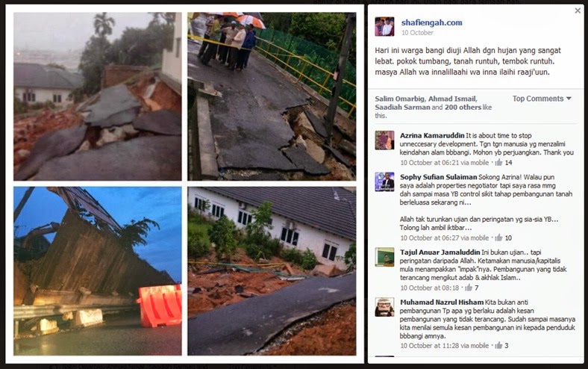The width and height of the screenshot is (588, 369).
Task: Select the group with umbrellas on the cracked road
Action: pyautogui.click(x=228, y=40)
